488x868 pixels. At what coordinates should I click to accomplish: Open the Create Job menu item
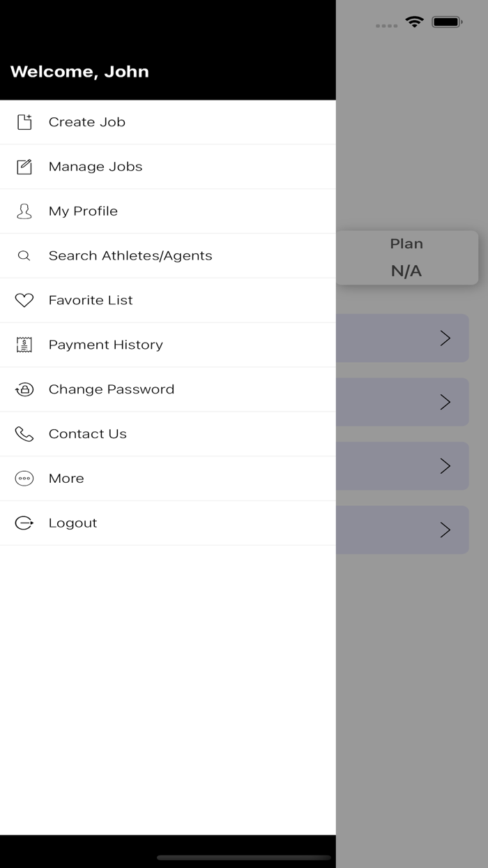pyautogui.click(x=87, y=122)
